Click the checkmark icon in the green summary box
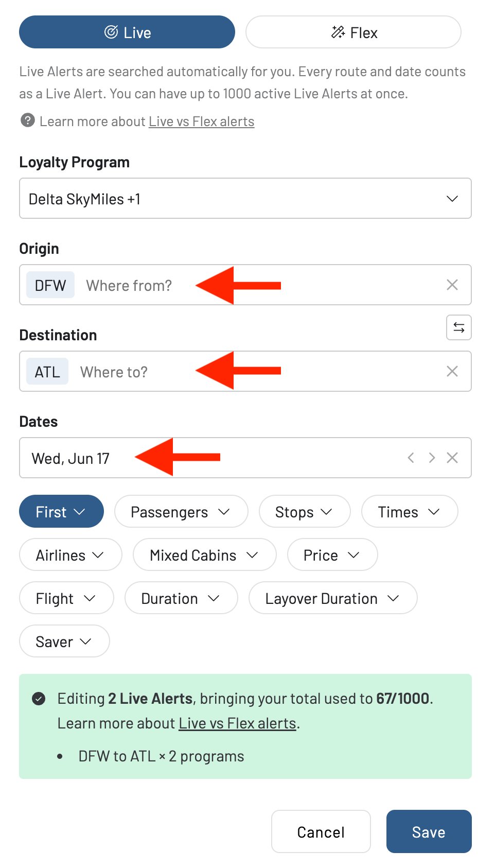The width and height of the screenshot is (495, 868). 39,699
